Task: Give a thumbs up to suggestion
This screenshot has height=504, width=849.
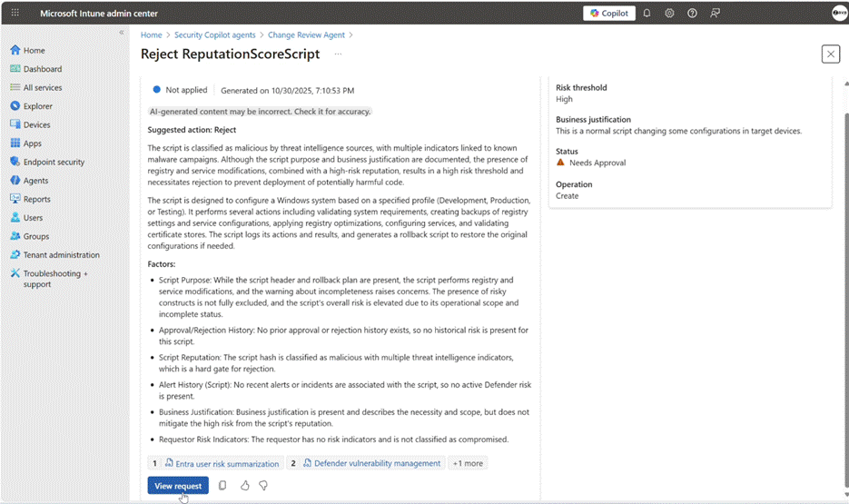Action: tap(245, 486)
